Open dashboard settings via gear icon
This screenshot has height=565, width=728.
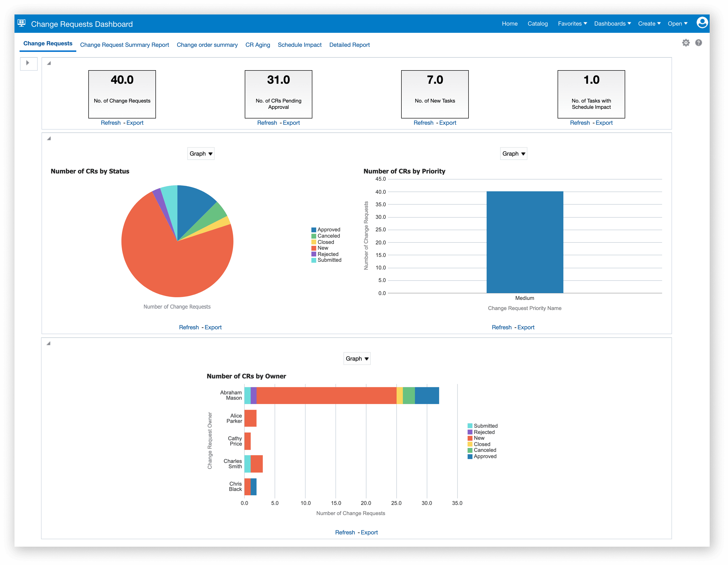(x=686, y=43)
